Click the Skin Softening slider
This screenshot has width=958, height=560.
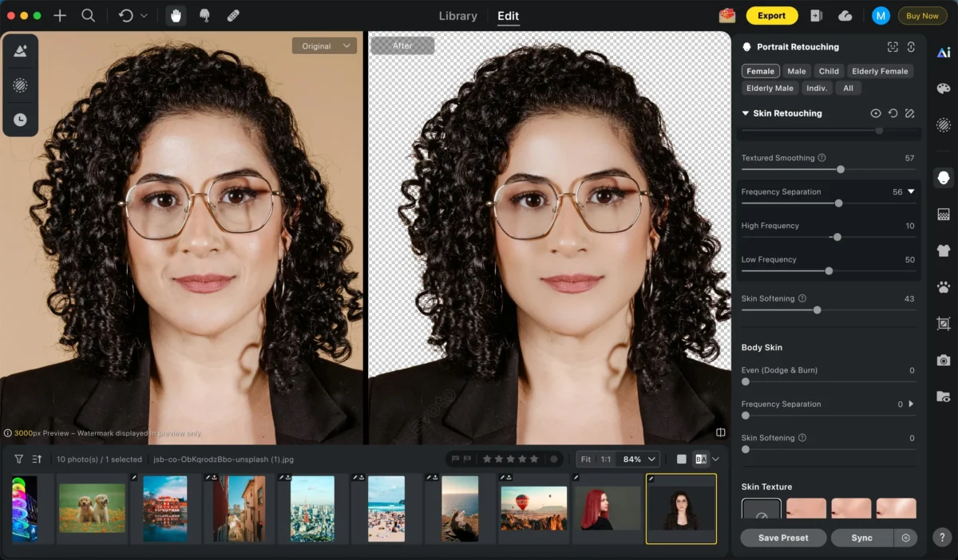[816, 310]
